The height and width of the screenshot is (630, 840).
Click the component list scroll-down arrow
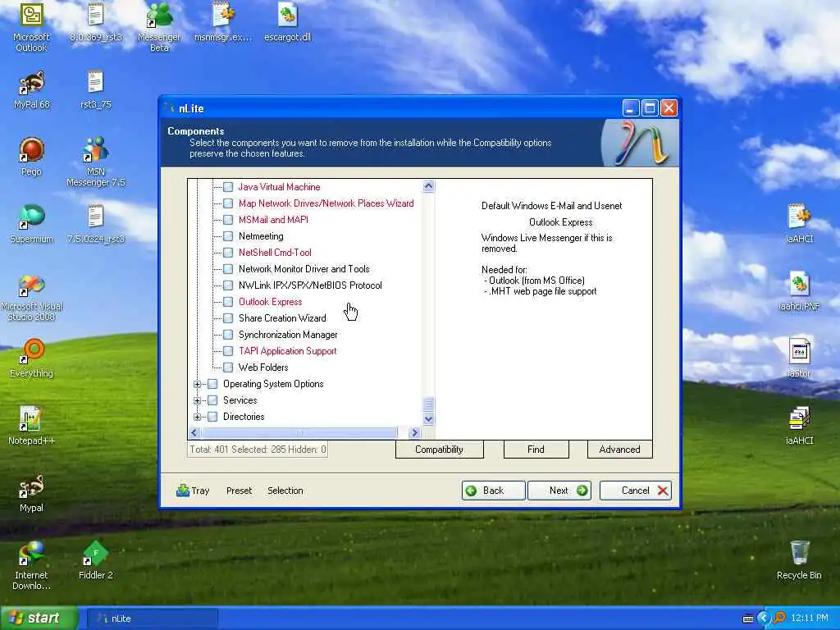[428, 419]
